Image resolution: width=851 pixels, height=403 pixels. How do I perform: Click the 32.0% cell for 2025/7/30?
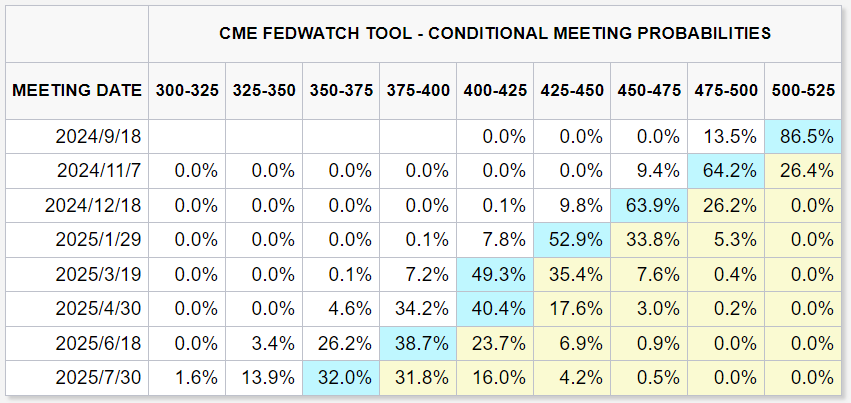click(342, 377)
